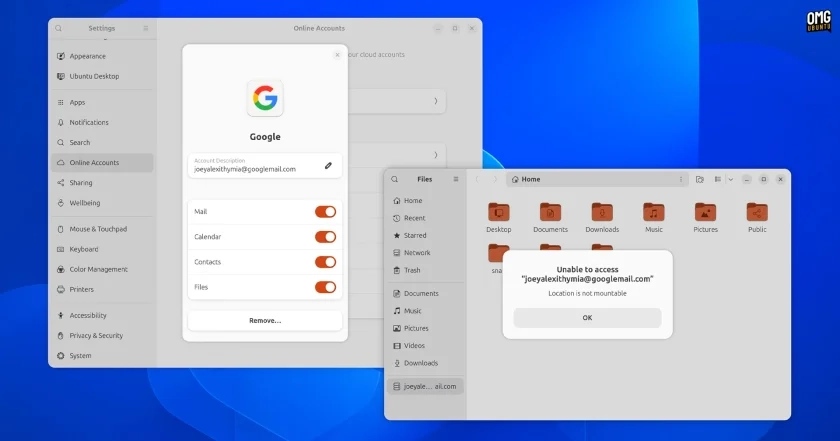Open the path bar three-dot menu
This screenshot has height=441, width=840.
pyautogui.click(x=681, y=180)
